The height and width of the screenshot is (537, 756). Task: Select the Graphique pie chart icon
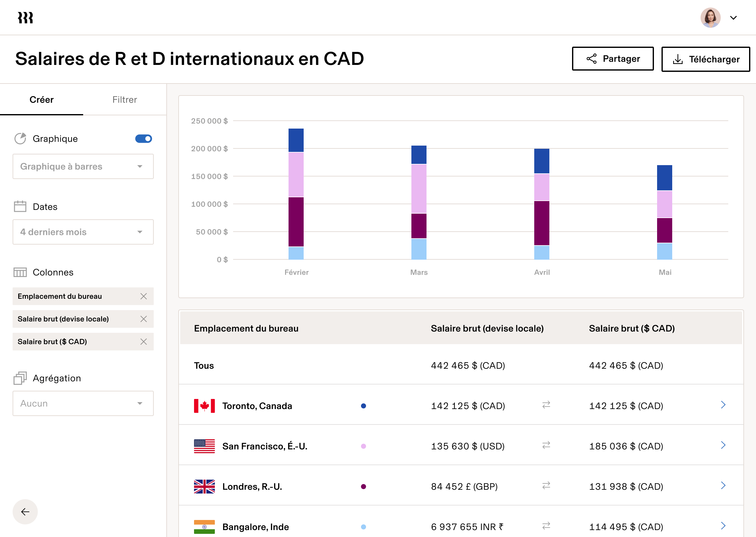[20, 138]
